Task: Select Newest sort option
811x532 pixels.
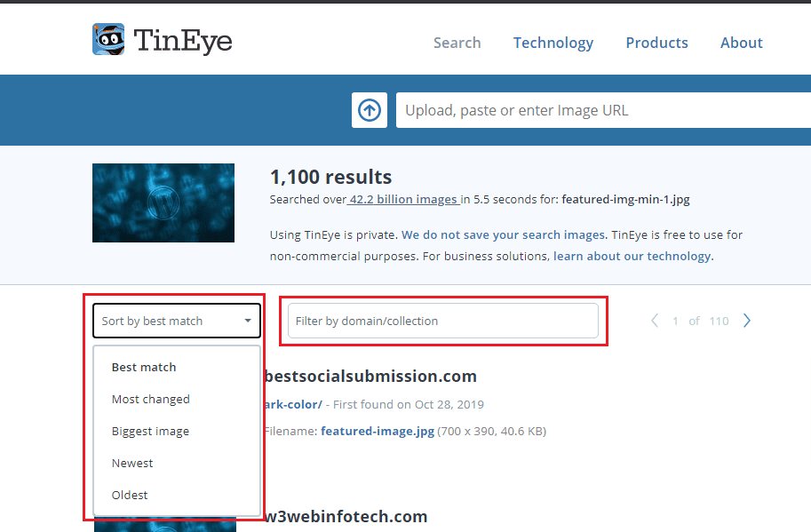Action: coord(132,464)
